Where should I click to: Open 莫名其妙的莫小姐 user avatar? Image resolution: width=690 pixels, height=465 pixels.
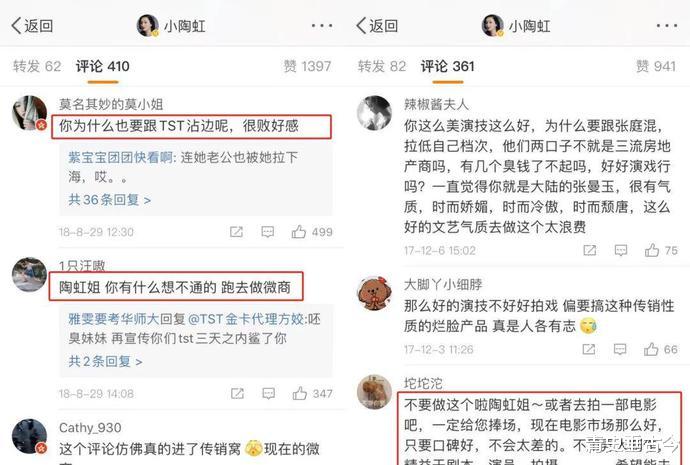click(x=29, y=113)
